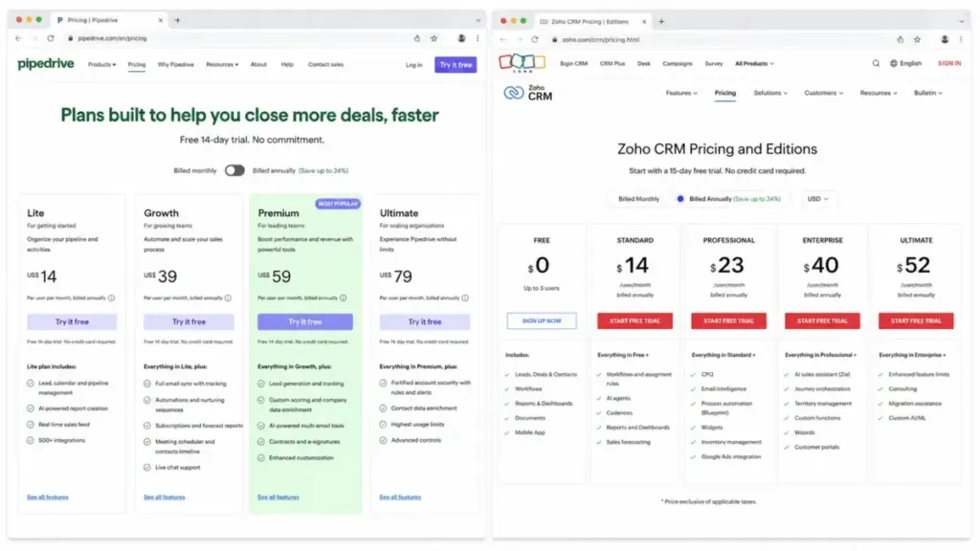
Task: Open Desk in Zoho top bar
Action: pyautogui.click(x=644, y=63)
